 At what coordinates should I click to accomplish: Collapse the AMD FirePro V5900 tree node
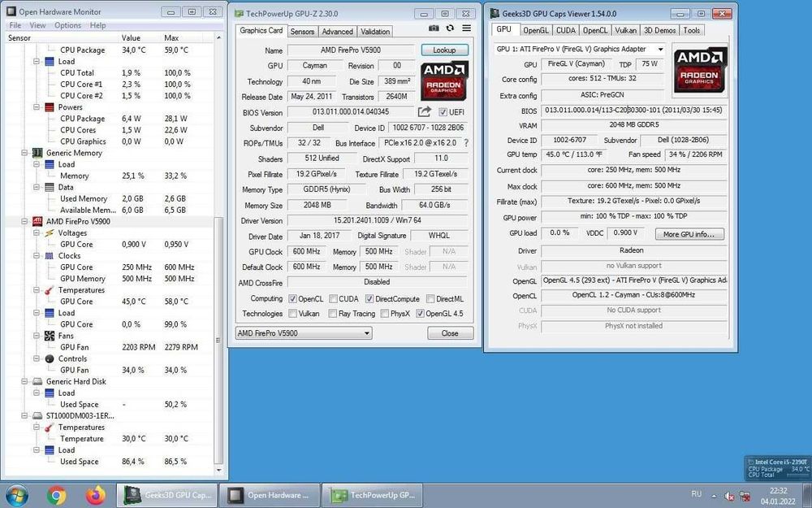24,221
